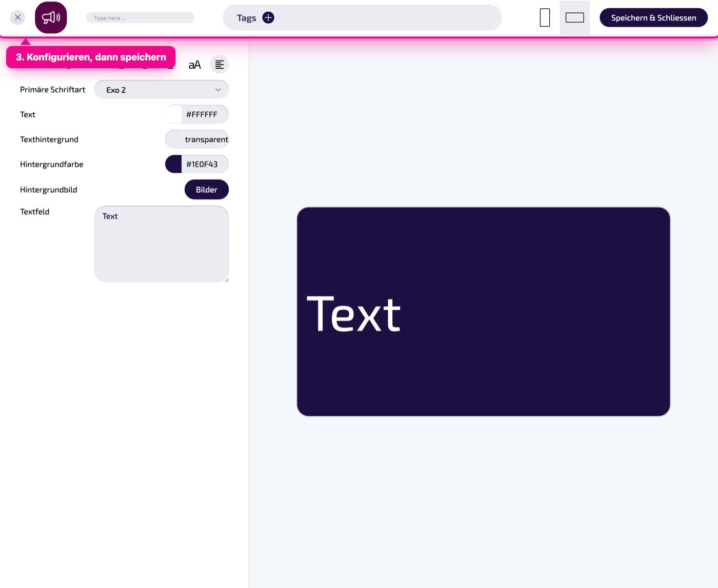Click the megaphone announcement icon

(51, 17)
